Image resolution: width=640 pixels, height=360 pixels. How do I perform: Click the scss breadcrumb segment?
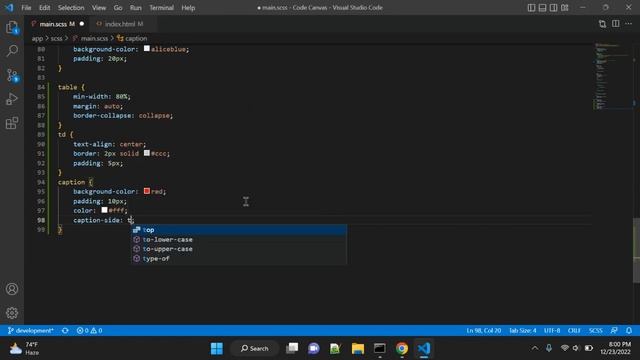click(x=56, y=38)
